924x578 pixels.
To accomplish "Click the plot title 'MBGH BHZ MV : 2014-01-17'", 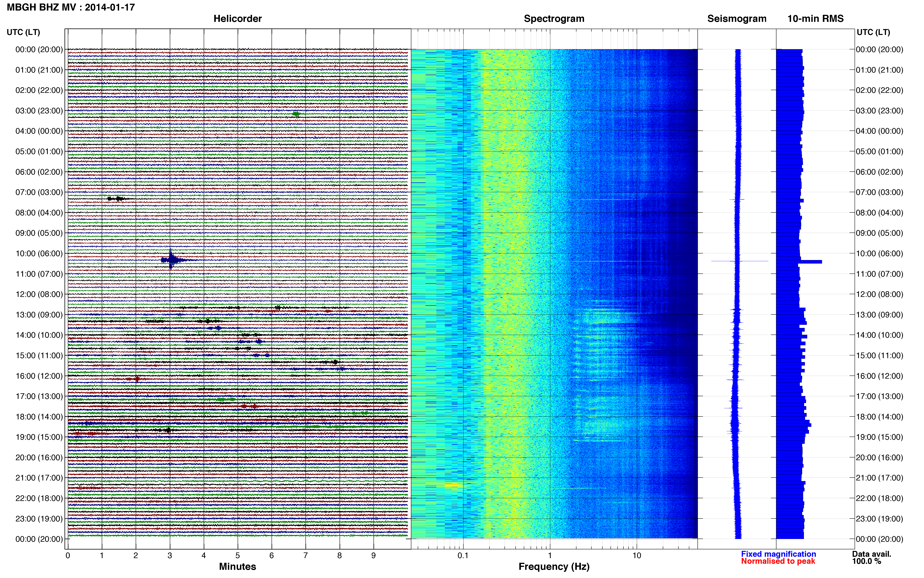I will tap(71, 7).
